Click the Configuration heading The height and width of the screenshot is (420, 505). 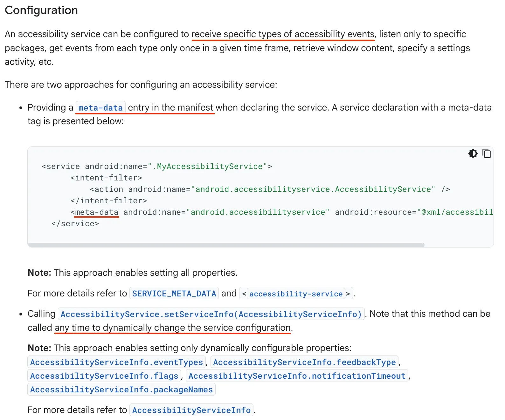point(41,10)
